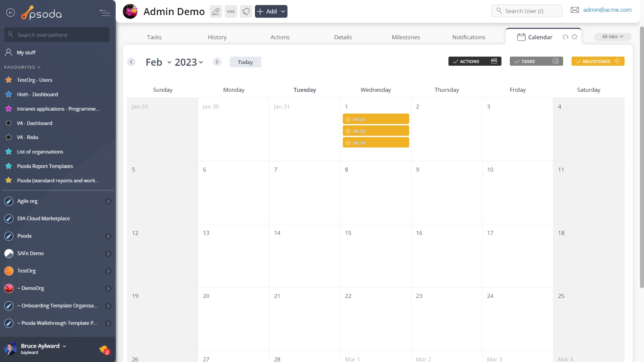
Task: Go to previous month with left arrow
Action: pyautogui.click(x=131, y=62)
